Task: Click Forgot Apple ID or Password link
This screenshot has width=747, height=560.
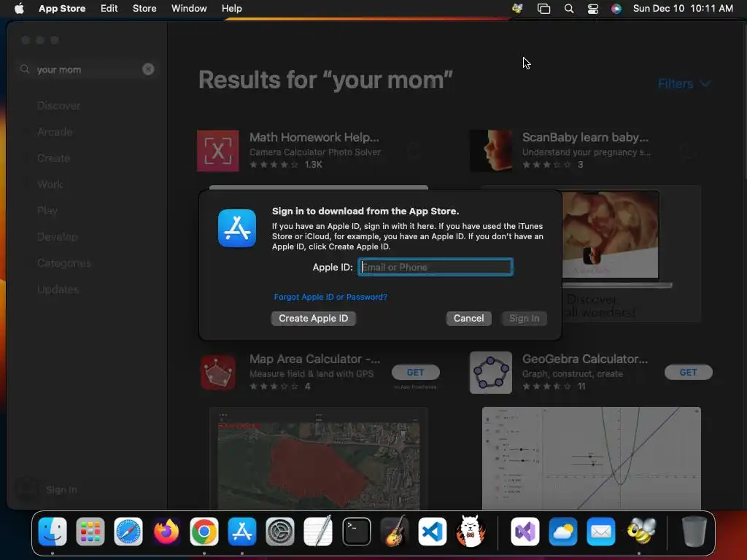Action: (330, 297)
